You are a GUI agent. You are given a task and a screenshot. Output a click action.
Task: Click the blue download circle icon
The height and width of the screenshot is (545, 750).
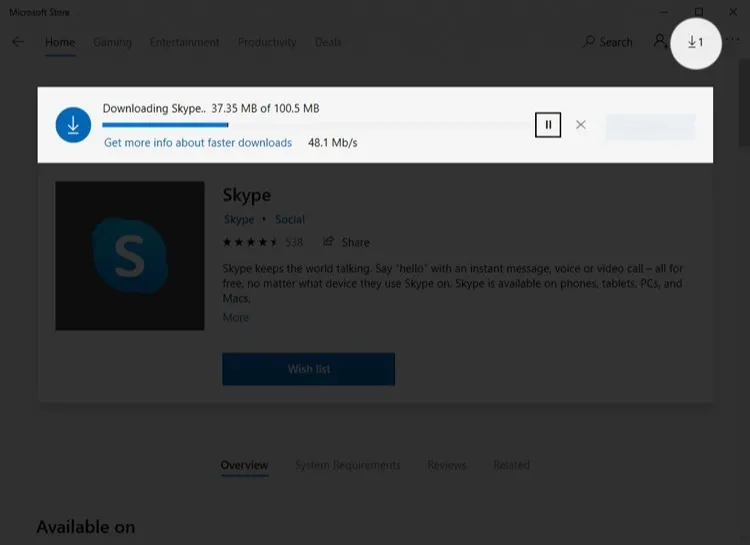[x=73, y=125]
